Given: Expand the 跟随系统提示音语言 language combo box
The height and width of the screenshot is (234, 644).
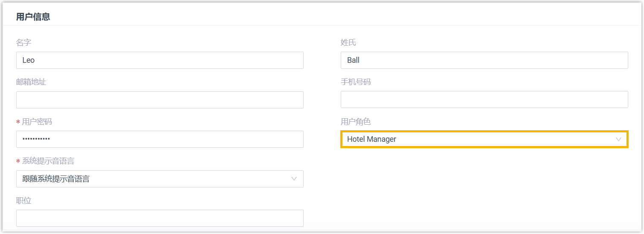Looking at the screenshot, I should [x=154, y=179].
